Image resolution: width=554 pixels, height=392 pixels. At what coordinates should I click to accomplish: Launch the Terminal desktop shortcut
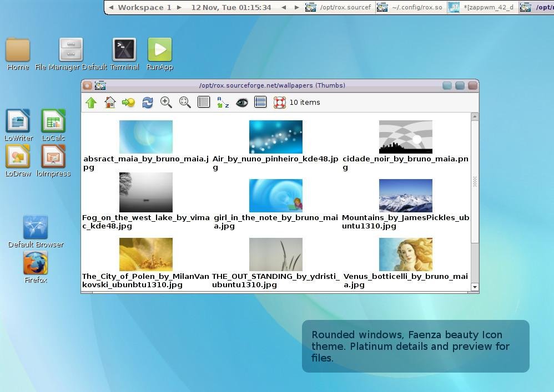point(124,50)
